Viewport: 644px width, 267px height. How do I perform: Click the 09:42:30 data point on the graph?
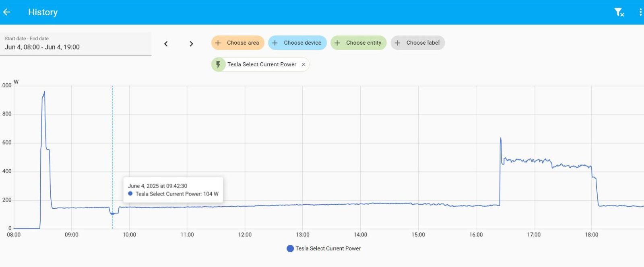click(113, 214)
